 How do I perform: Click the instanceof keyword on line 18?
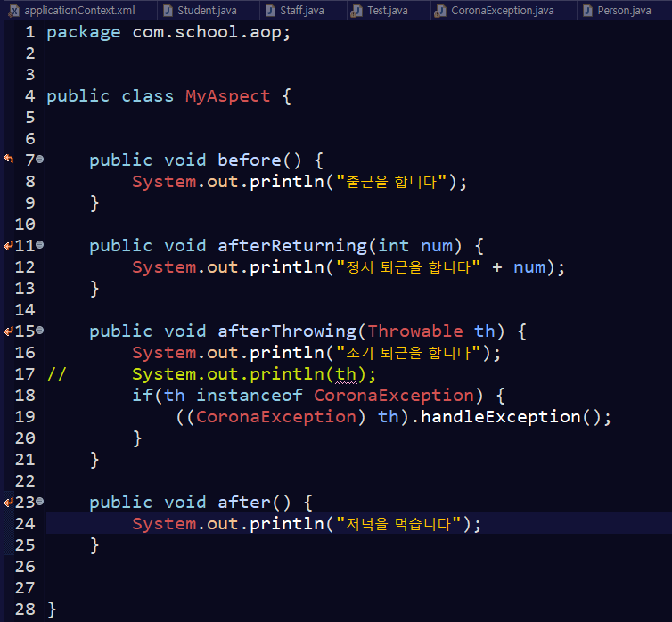250,396
